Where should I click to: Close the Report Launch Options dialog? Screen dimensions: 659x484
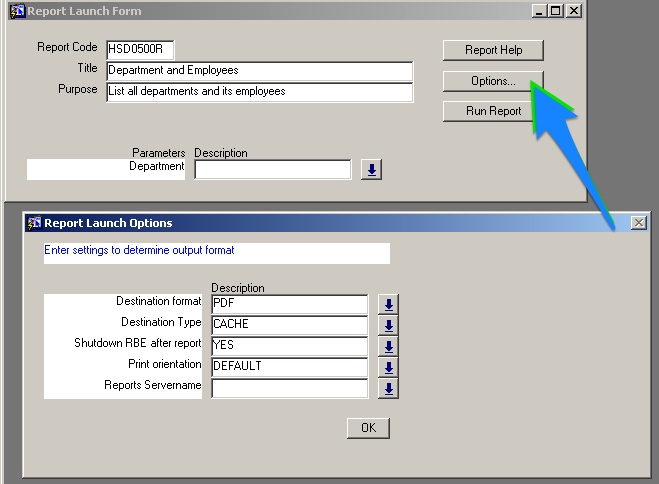coord(638,223)
